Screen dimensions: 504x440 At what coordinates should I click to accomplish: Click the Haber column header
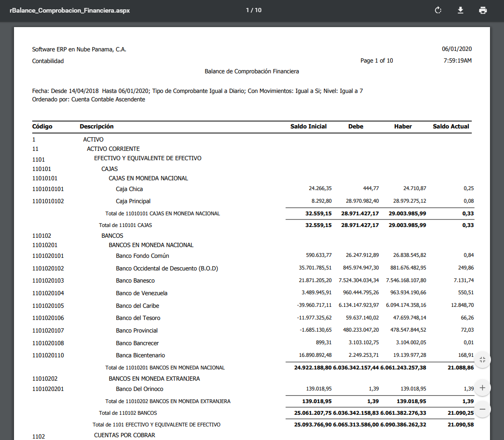(403, 127)
